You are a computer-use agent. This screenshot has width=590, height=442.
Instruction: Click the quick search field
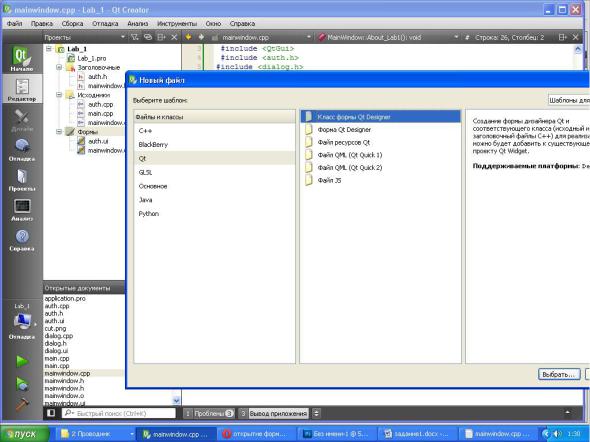click(119, 413)
